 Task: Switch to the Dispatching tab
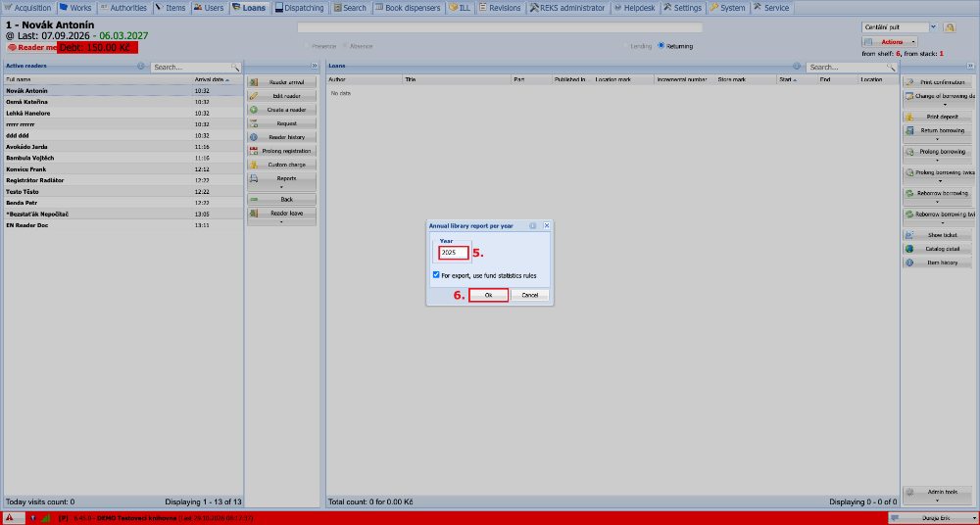[x=299, y=8]
